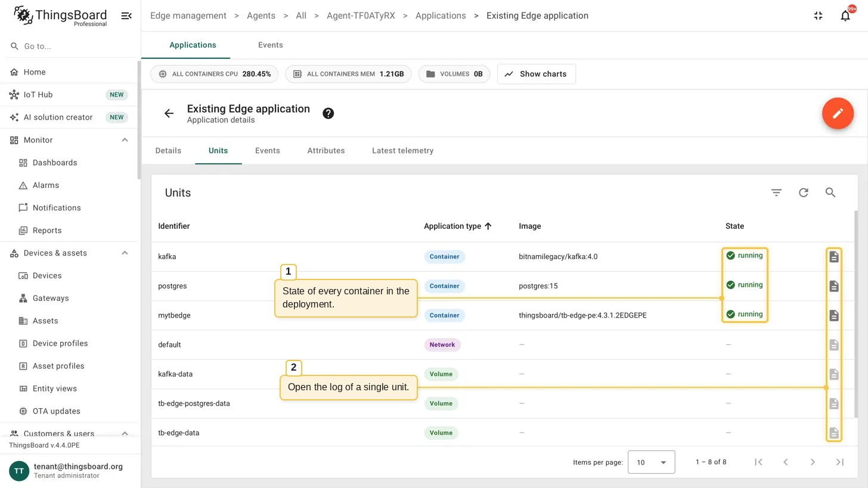Open the top-level Events tab
Image resolution: width=868 pixels, height=488 pixels.
(271, 45)
